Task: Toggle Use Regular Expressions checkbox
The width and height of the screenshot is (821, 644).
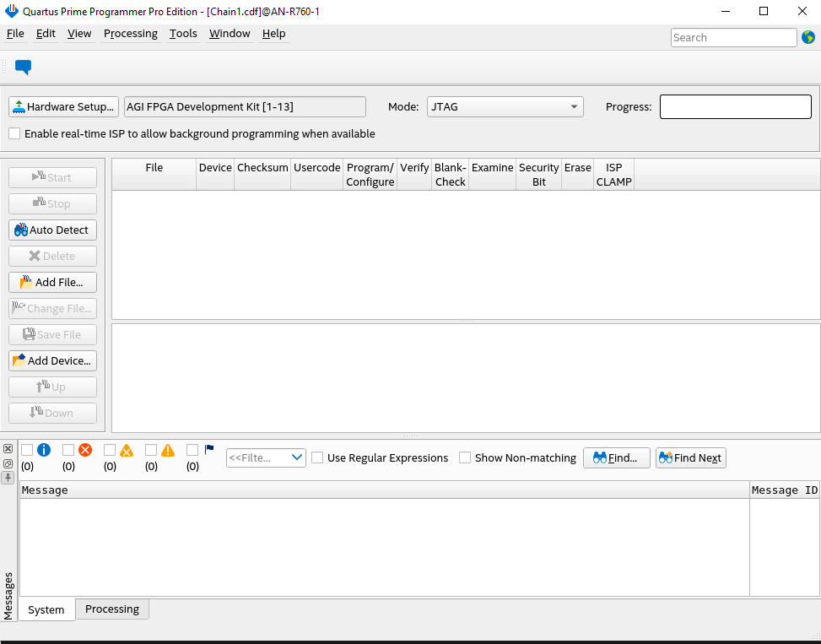Action: 317,457
